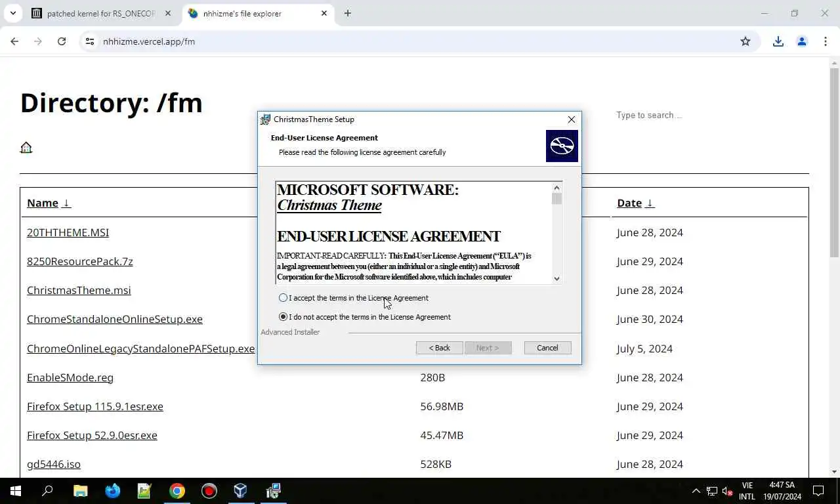
Task: Click the 528KB size cell
Action: (x=436, y=464)
